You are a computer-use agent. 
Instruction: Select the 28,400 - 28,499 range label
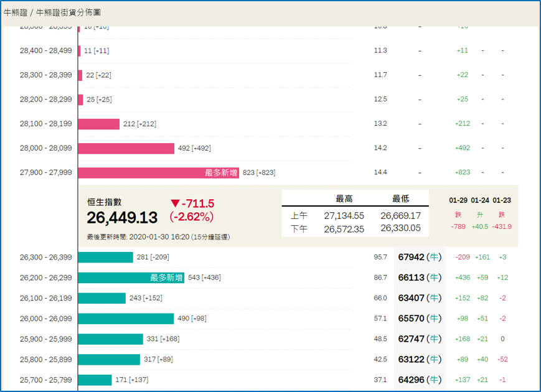pyautogui.click(x=46, y=50)
